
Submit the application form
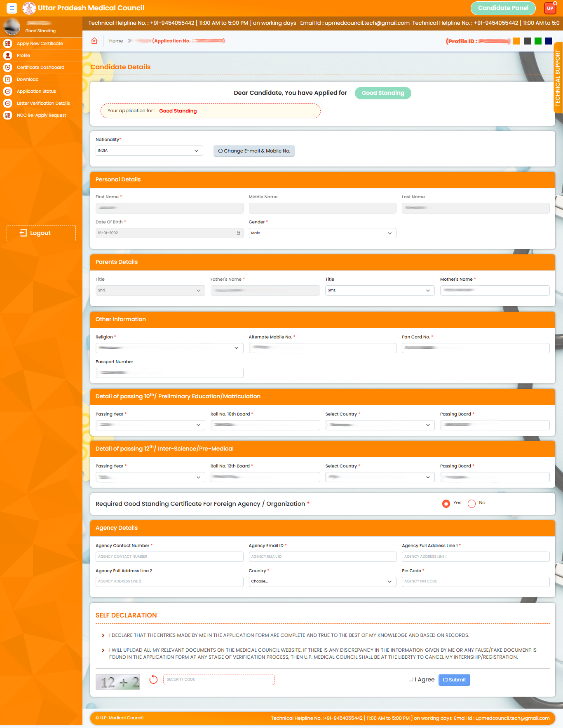click(x=454, y=680)
